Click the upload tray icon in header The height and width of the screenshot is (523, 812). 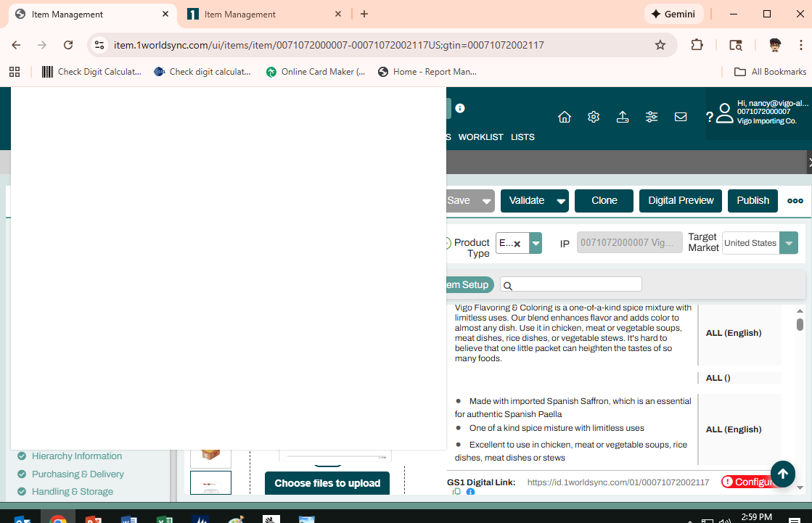click(x=623, y=117)
